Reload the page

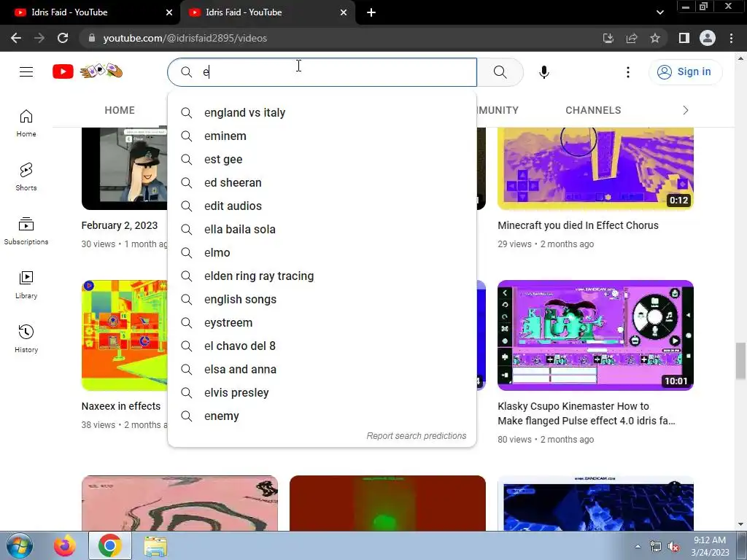pos(63,38)
